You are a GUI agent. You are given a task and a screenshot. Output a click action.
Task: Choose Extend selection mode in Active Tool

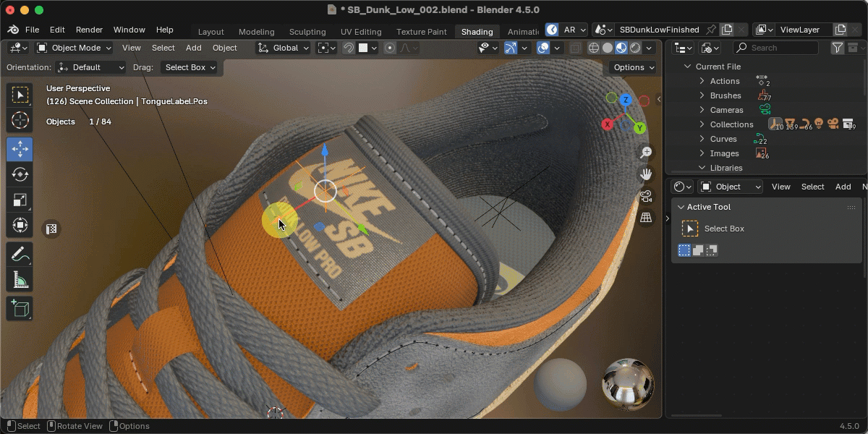[x=698, y=250]
